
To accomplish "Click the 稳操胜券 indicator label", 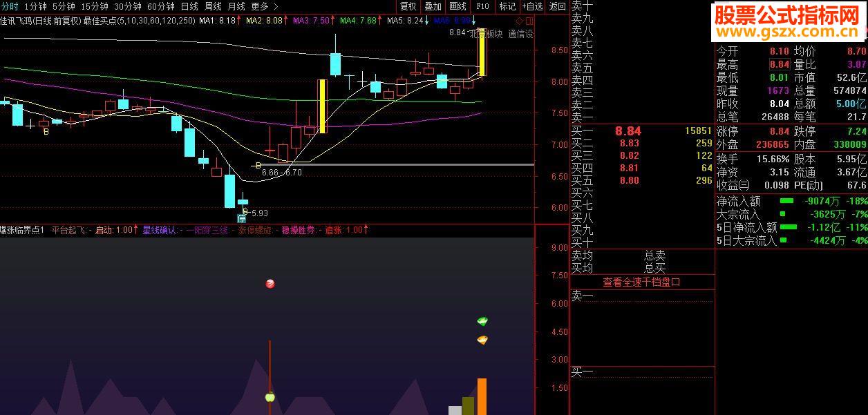I will coord(300,230).
